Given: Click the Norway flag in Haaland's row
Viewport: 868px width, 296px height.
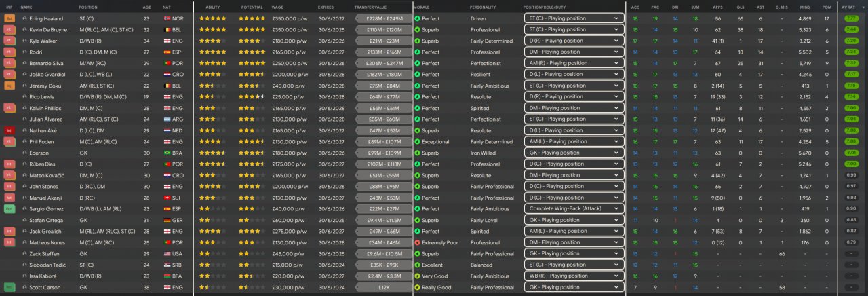Looking at the screenshot, I should click(x=167, y=18).
